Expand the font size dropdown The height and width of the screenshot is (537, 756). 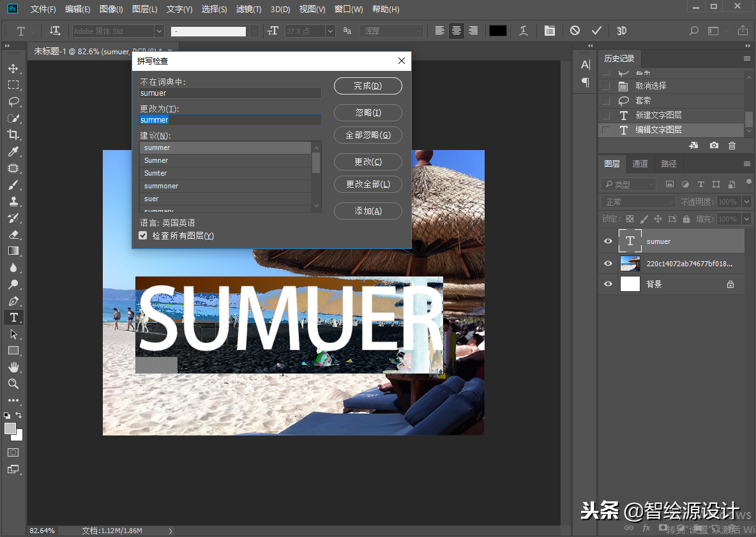[x=330, y=31]
